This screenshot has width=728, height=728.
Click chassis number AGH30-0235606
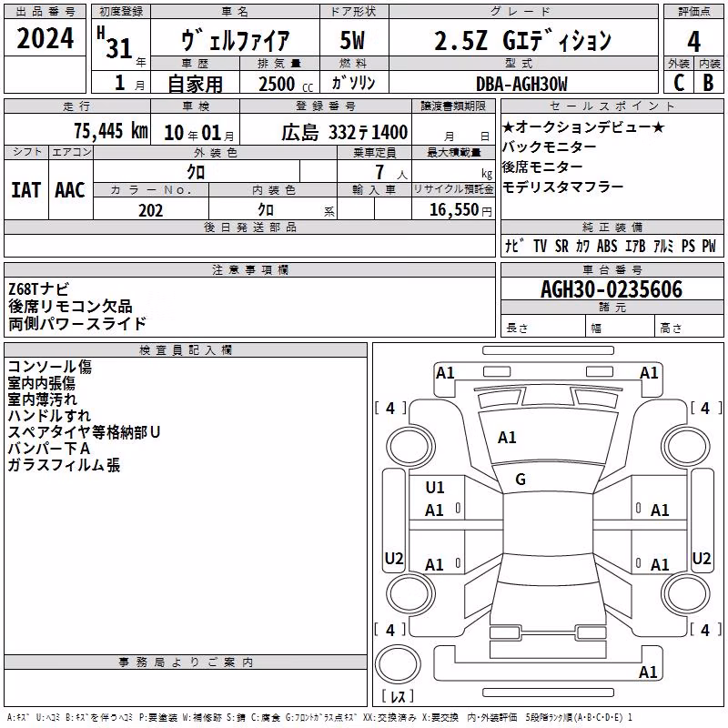(612, 289)
